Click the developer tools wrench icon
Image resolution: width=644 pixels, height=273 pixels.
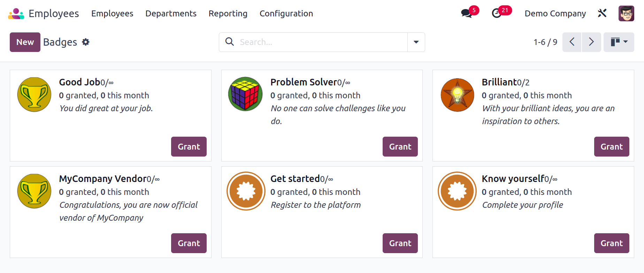click(x=602, y=13)
